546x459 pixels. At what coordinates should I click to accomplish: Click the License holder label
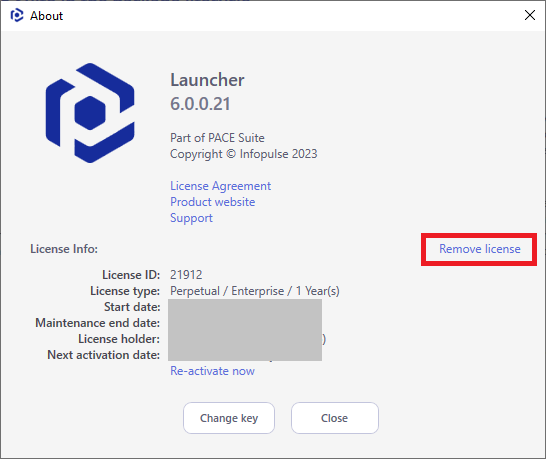(x=119, y=339)
